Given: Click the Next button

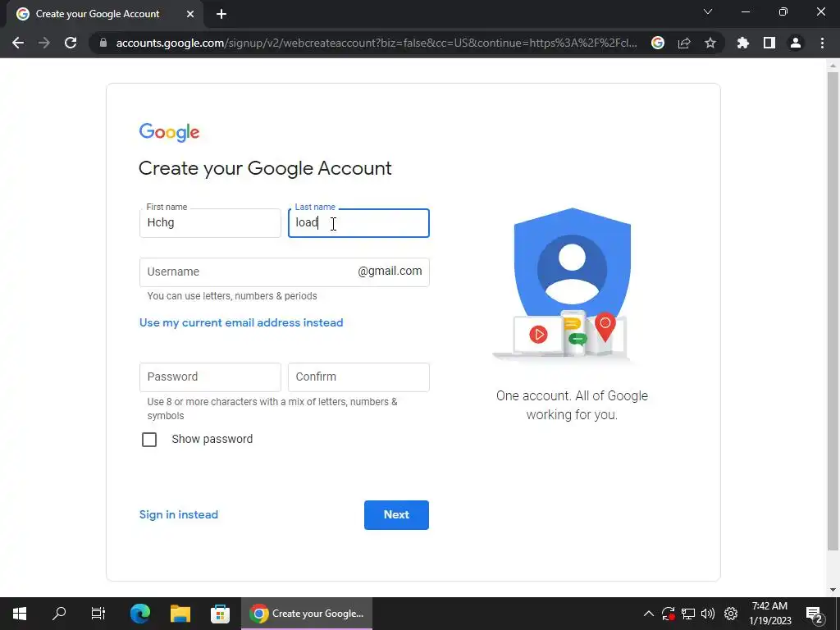Looking at the screenshot, I should [396, 515].
